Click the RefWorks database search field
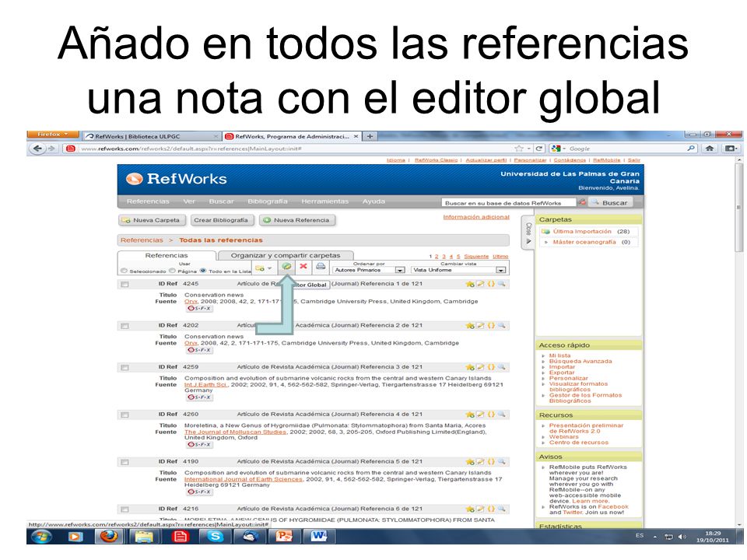 click(508, 203)
